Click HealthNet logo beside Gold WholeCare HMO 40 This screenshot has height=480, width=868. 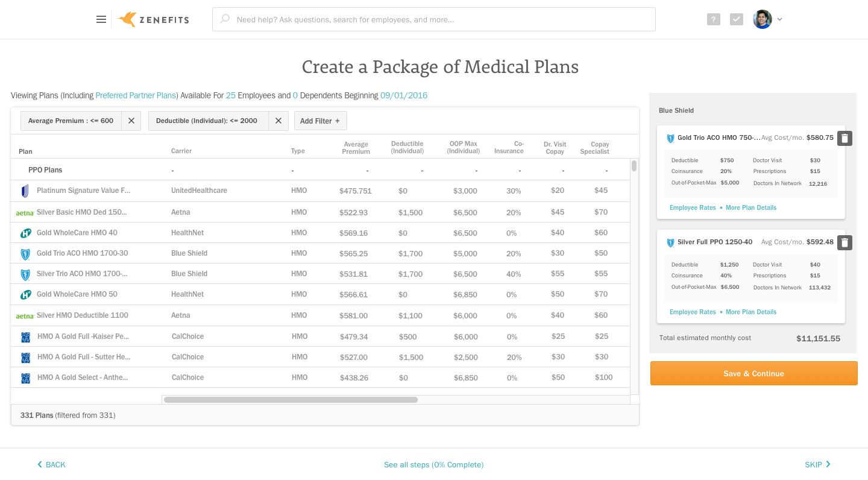(25, 233)
